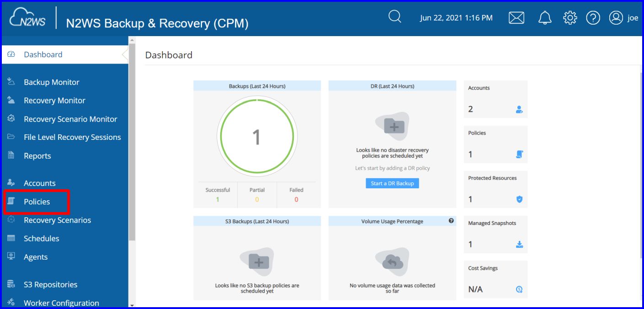The image size is (644, 309).
Task: Click Backups (Last 24 Hours) header
Action: coord(257,86)
